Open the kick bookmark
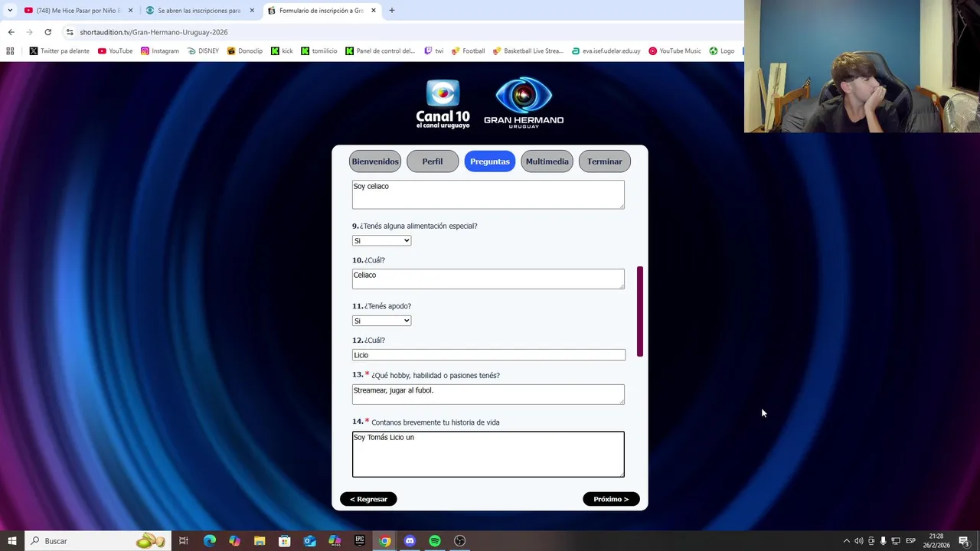Viewport: 980px width, 551px height. point(282,51)
